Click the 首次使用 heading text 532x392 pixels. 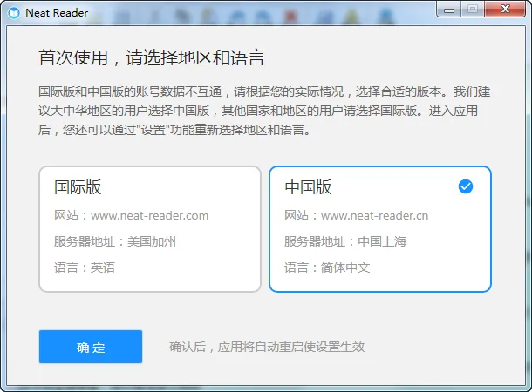152,57
